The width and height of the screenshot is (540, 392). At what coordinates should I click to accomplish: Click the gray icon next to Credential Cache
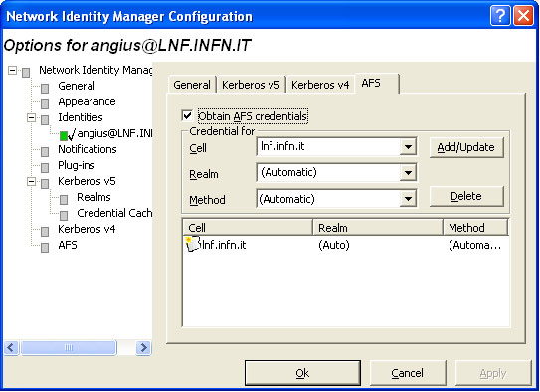(64, 216)
